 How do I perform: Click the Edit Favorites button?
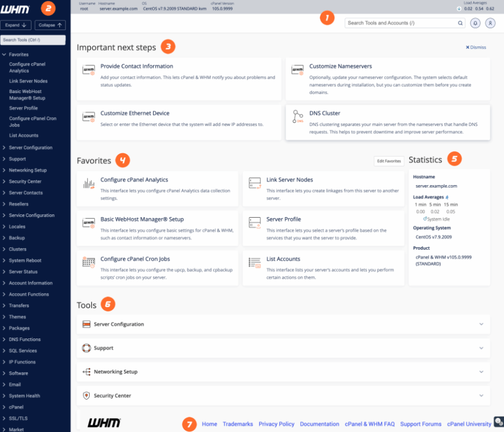[x=389, y=161]
